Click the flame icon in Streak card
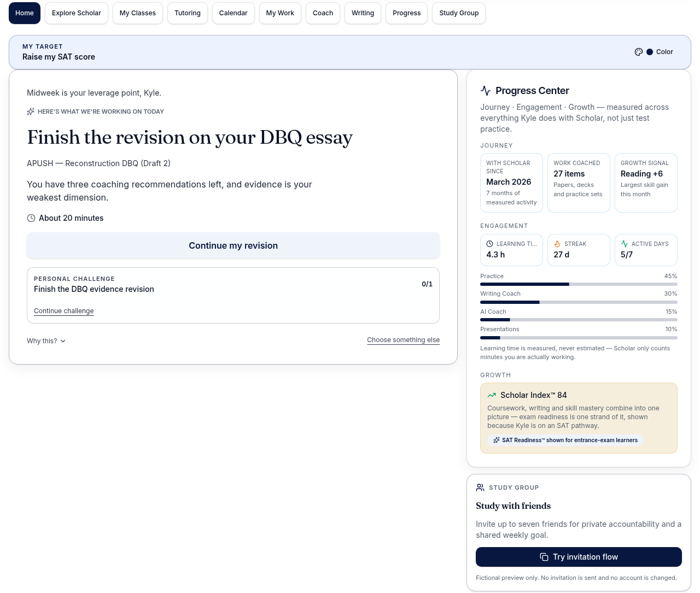The width and height of the screenshot is (700, 593). 557,244
